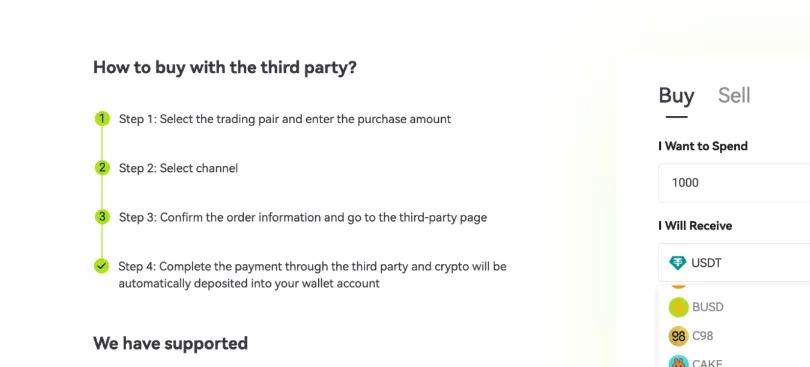Click the step 2 numbered circle icon
The width and height of the screenshot is (810, 367).
pyautogui.click(x=102, y=168)
